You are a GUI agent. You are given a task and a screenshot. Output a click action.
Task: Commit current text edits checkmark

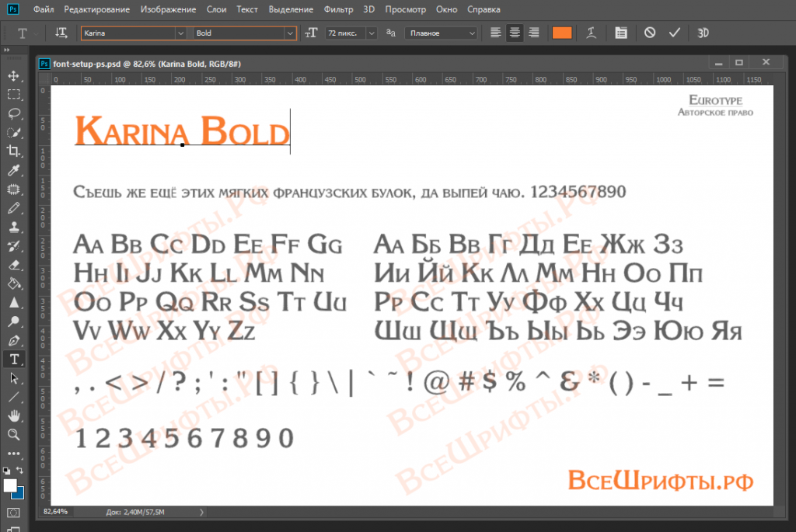point(674,33)
